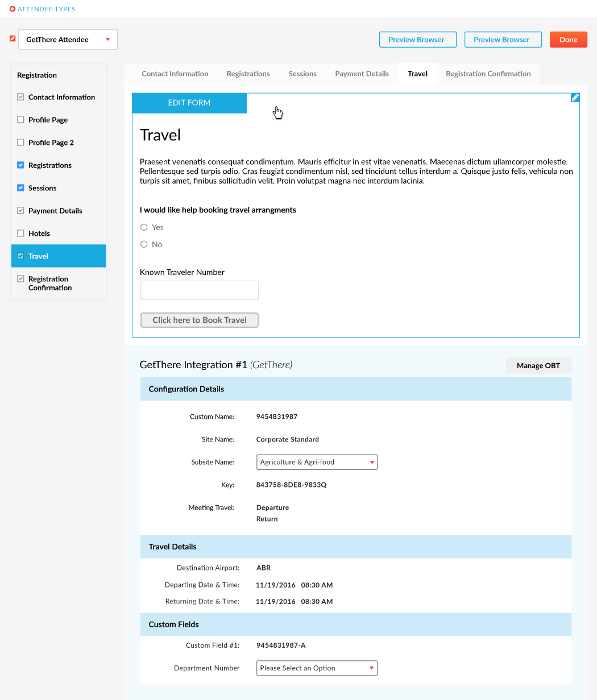
Task: Click the Manage OBT button
Action: (538, 366)
